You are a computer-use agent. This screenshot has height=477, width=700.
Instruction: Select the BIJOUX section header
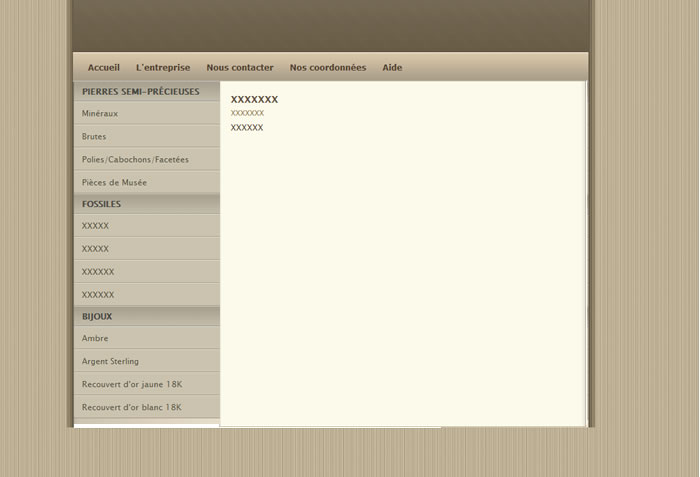(x=147, y=316)
